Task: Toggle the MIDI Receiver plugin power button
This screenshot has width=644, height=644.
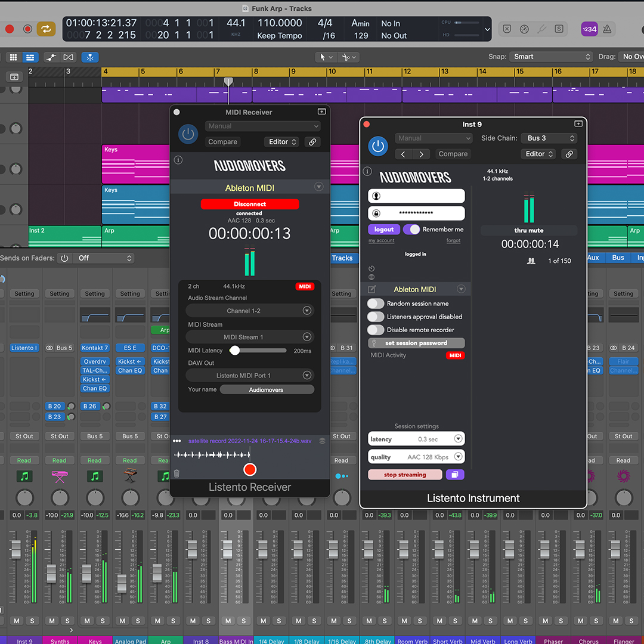Action: click(188, 134)
